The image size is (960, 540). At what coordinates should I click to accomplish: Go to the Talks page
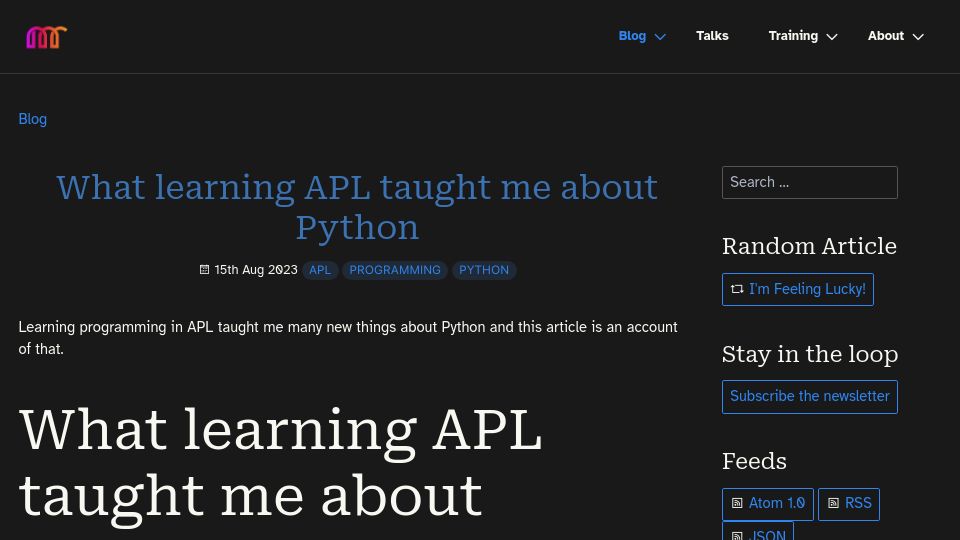point(712,36)
